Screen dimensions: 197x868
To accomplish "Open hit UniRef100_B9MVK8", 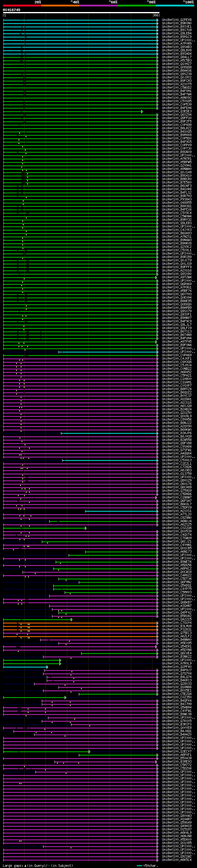I will pos(177,135).
